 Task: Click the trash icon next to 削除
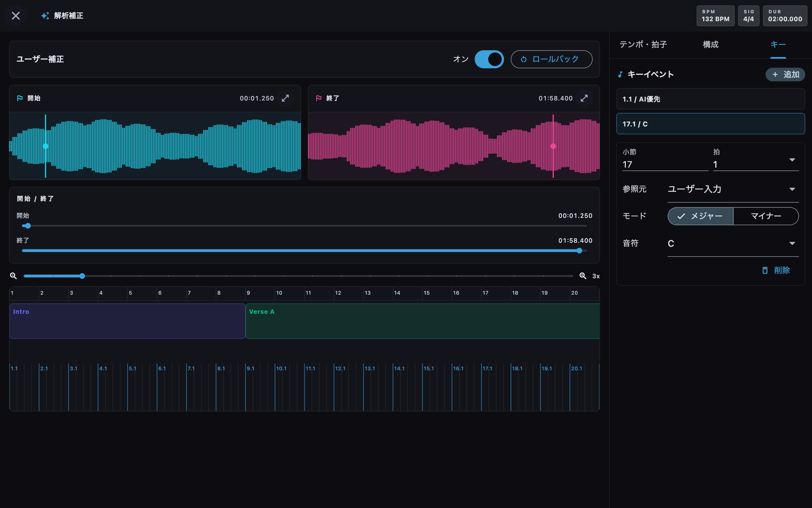[765, 270]
